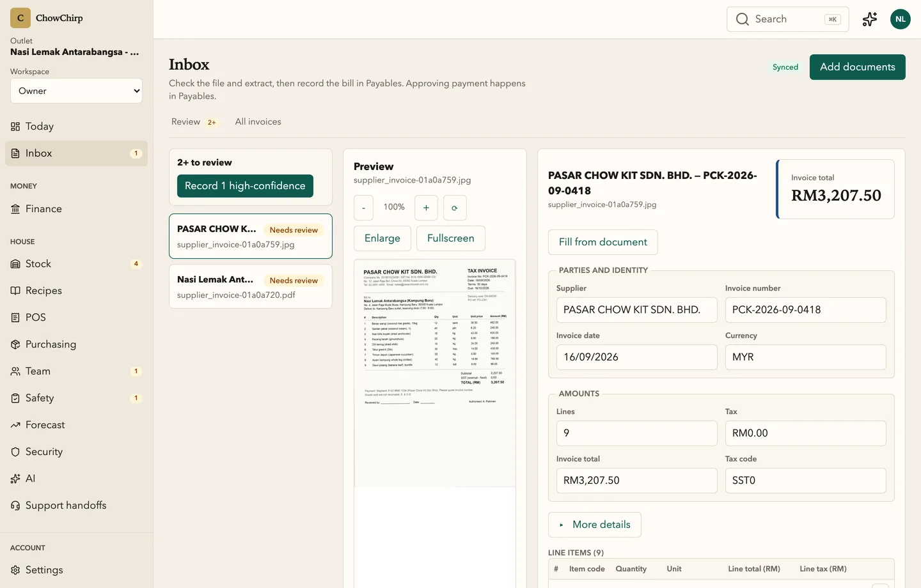
Task: Open Stock in the sidebar
Action: [76, 264]
